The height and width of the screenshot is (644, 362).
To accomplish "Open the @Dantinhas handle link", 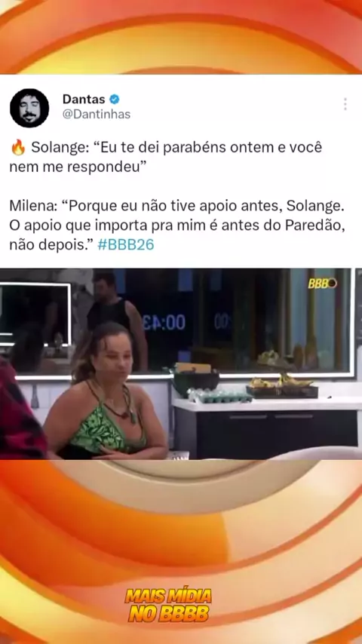I will tap(96, 114).
